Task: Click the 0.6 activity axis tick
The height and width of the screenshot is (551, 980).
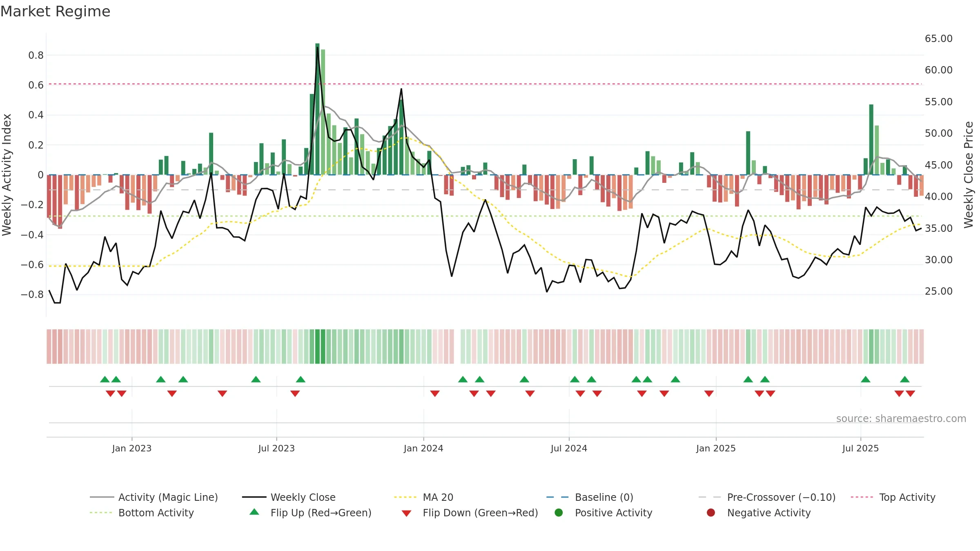Action: coord(36,85)
